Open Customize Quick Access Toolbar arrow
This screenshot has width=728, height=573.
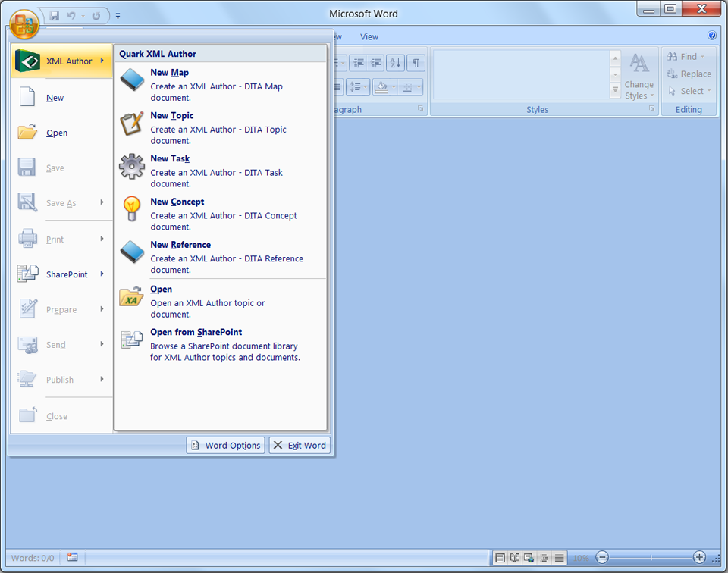point(118,16)
